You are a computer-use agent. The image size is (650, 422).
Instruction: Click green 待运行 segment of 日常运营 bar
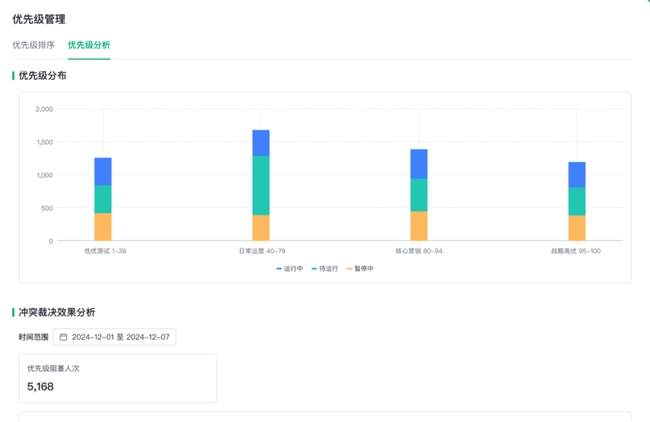261,185
